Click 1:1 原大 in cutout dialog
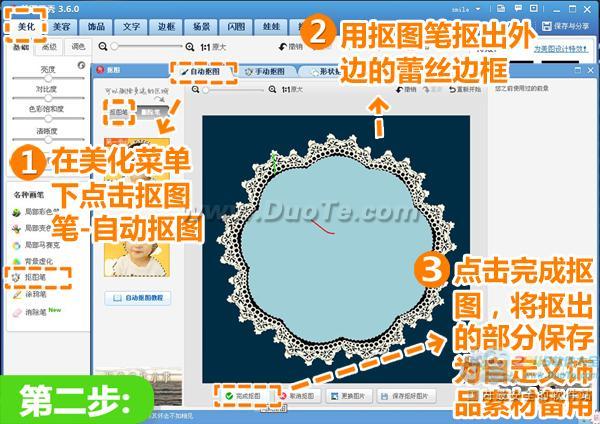Screen dimensions: 600x424 (x=292, y=90)
